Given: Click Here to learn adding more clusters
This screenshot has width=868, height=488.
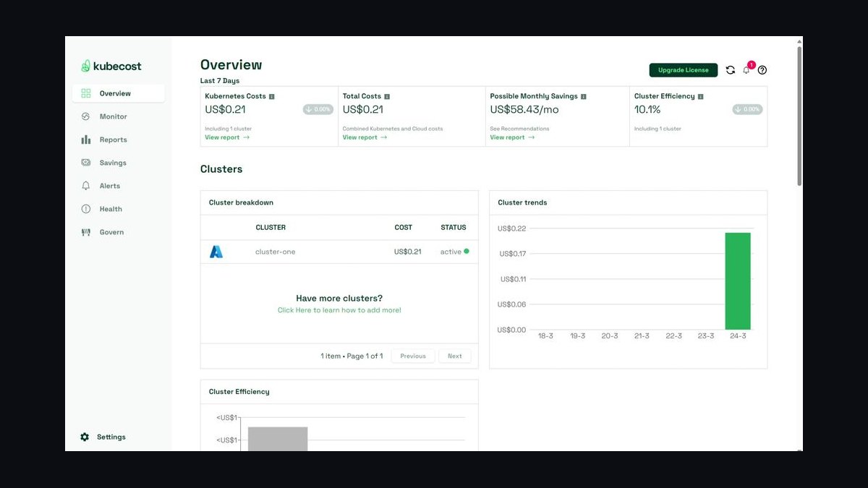Looking at the screenshot, I should click(x=339, y=310).
